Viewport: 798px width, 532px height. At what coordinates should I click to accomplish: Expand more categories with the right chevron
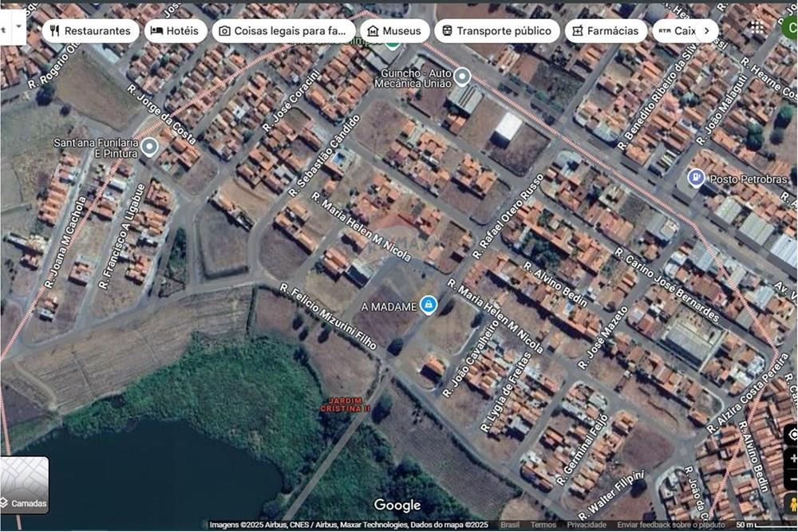pyautogui.click(x=707, y=30)
